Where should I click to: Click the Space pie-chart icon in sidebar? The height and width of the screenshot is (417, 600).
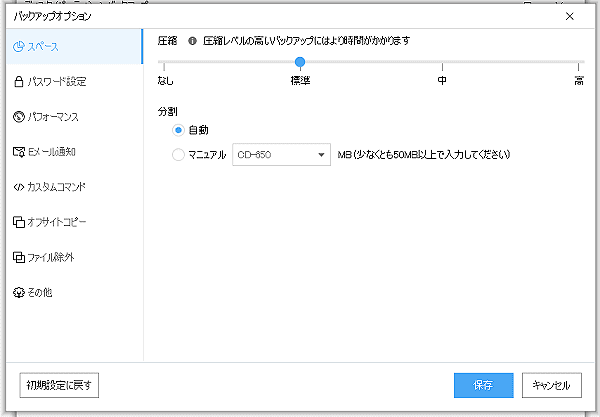[18, 47]
